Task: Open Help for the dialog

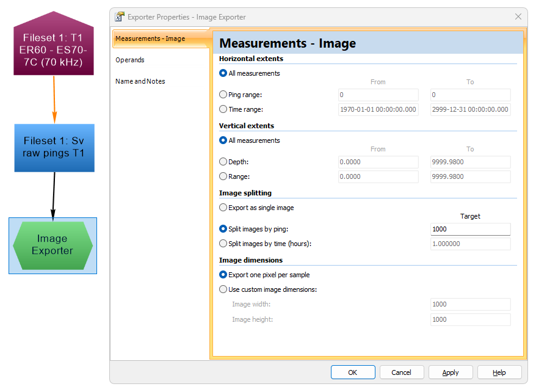Action: click(x=499, y=372)
